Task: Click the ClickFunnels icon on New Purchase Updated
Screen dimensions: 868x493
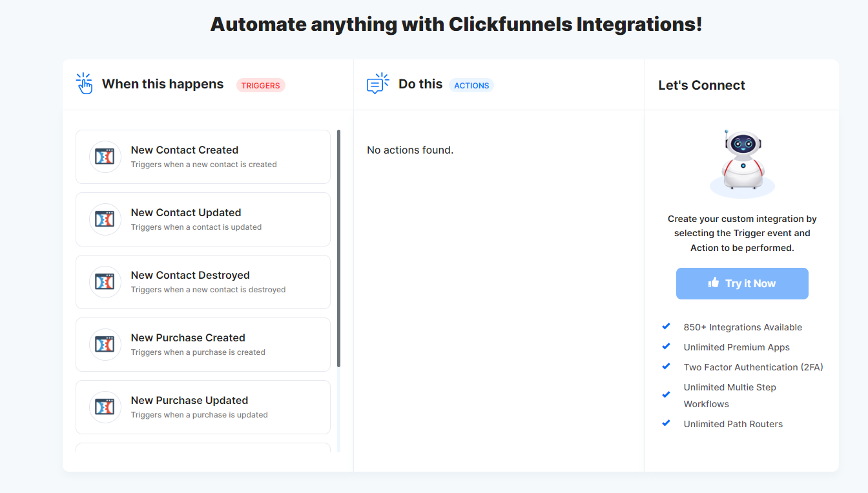Action: tap(105, 407)
